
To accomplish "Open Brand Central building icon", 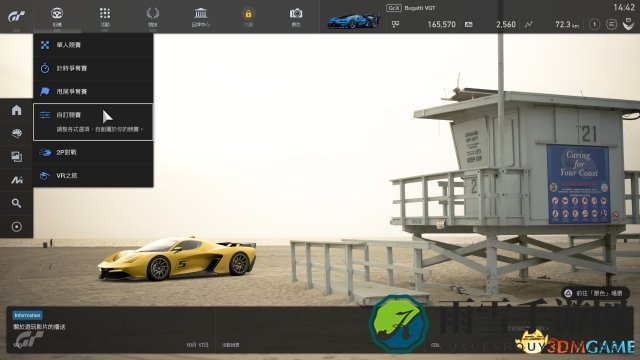I will [x=200, y=16].
